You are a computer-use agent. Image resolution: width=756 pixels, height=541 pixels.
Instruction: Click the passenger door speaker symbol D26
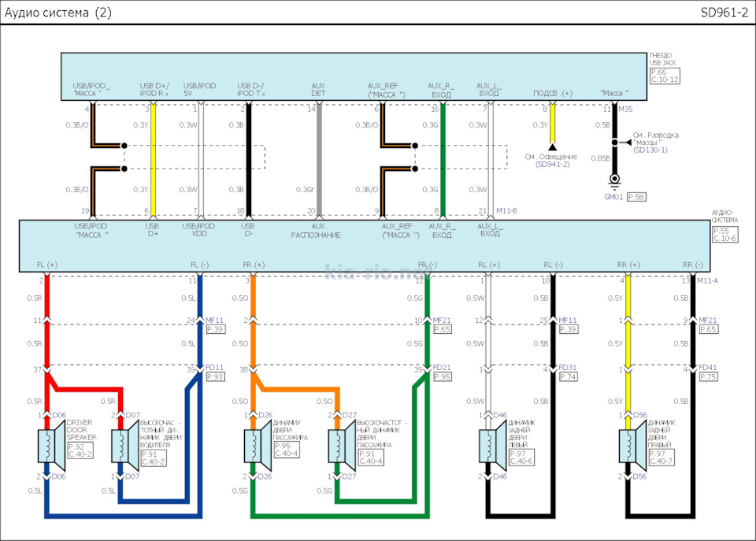[x=258, y=446]
